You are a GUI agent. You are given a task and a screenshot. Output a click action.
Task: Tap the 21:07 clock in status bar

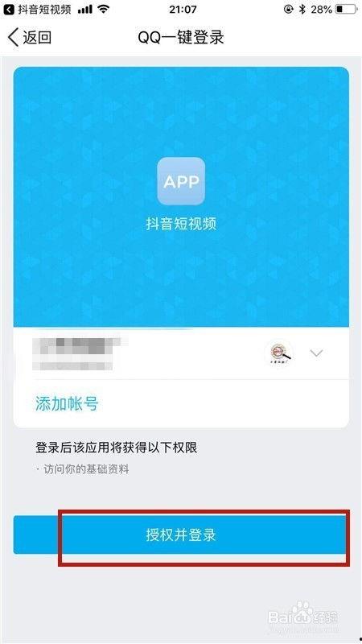tap(182, 10)
